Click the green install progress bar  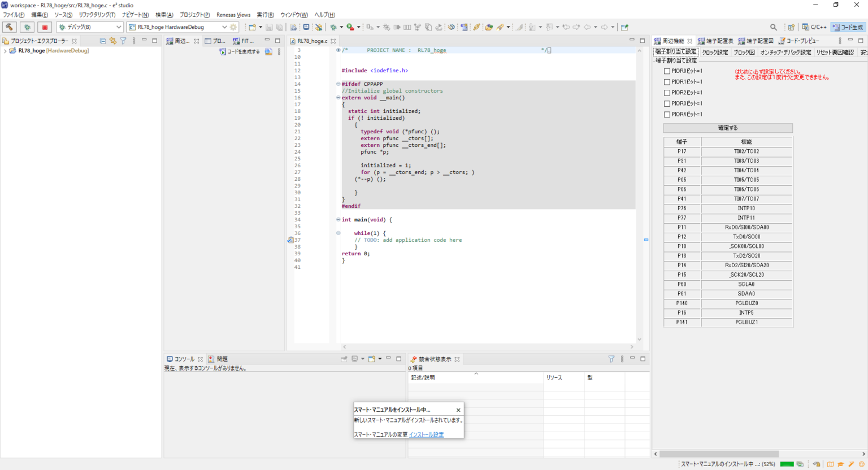pos(787,464)
